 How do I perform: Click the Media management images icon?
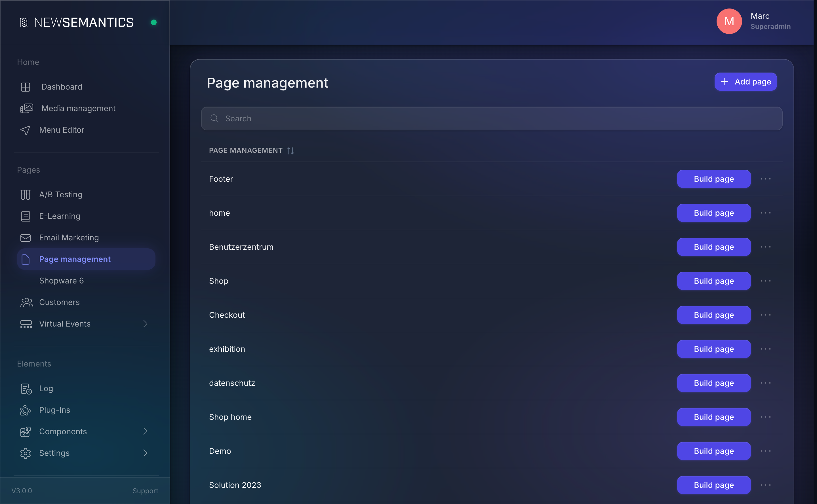[x=26, y=108]
